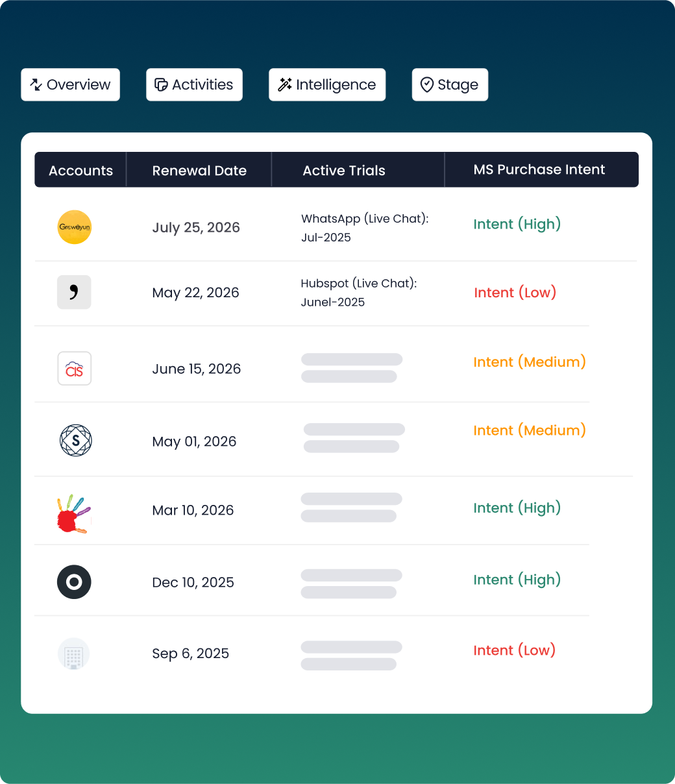This screenshot has width=675, height=784.
Task: Click Intent (High) for Growwyun's row
Action: click(517, 224)
